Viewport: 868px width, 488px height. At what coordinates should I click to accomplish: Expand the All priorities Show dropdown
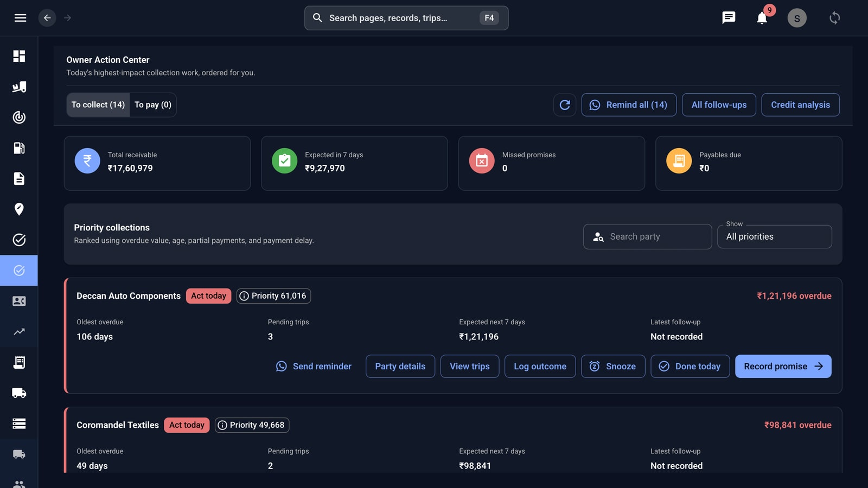click(774, 236)
